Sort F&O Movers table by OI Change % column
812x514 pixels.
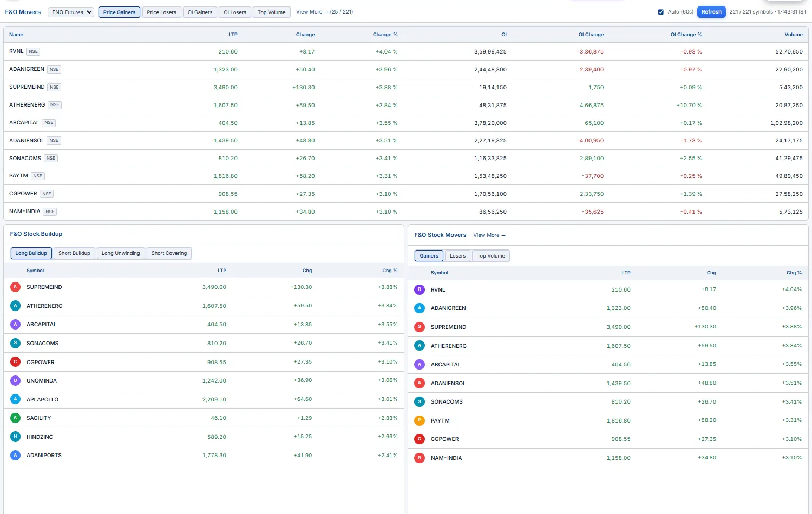686,35
